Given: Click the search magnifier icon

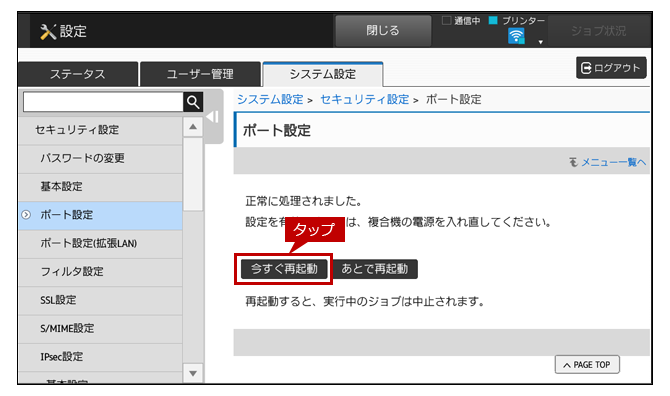Looking at the screenshot, I should pos(193,102).
